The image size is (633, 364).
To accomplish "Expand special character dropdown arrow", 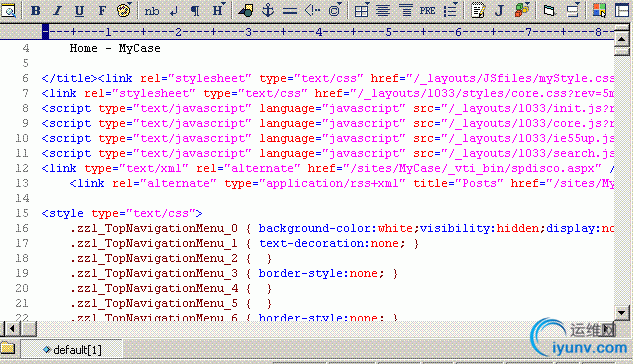I will point(340,4).
